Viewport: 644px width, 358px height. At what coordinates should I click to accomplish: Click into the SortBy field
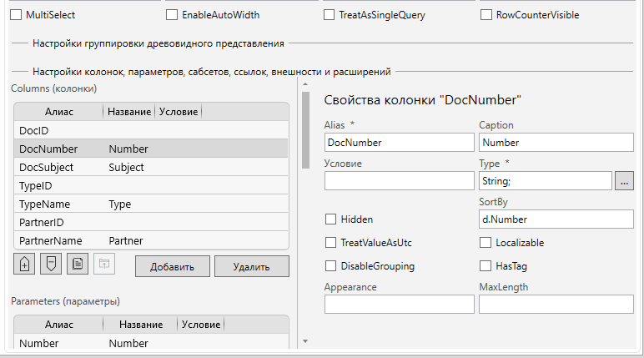point(556,219)
